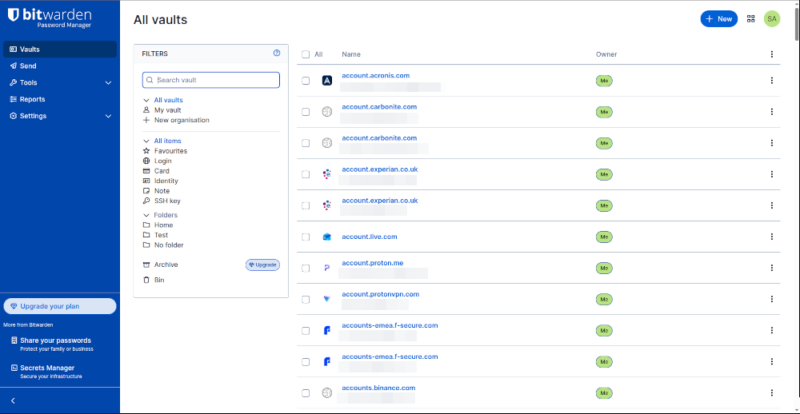Click the Archive box icon in filters
Viewport: 800px width, 414px height.
(x=146, y=265)
